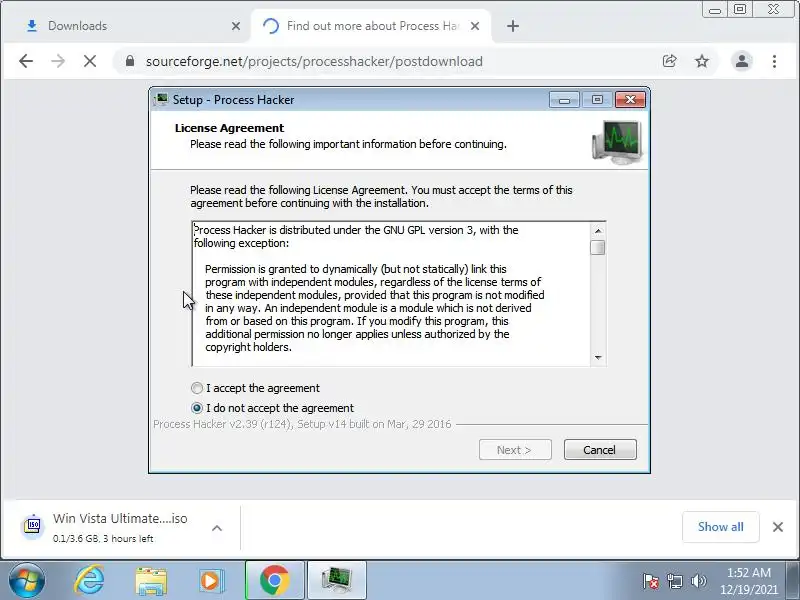Screen dimensions: 800x600
Task: Click the Show Desktop strip beside the clock
Action: click(793, 581)
